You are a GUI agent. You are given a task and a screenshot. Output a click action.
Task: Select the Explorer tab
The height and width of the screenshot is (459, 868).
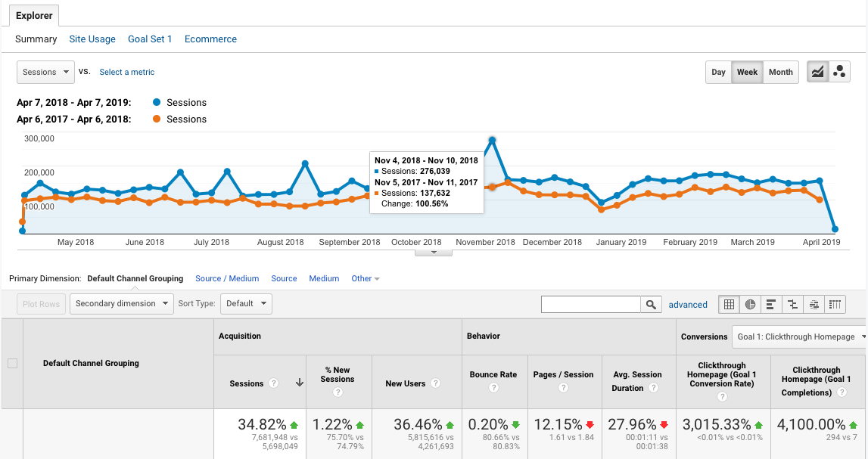click(x=34, y=15)
